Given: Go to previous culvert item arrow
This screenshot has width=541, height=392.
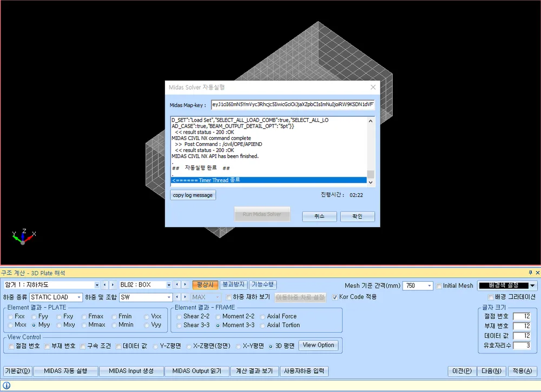Looking at the screenshot, I should pyautogui.click(x=105, y=285).
